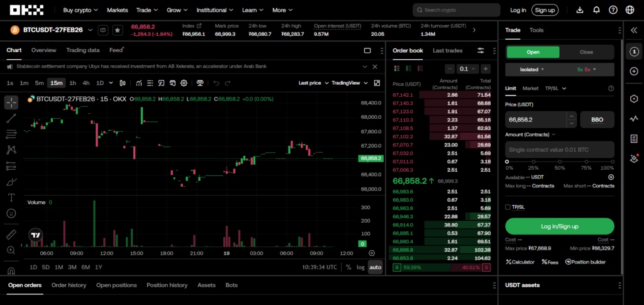644x305 pixels.
Task: Open the Trade dropdown menu
Action: [147, 10]
